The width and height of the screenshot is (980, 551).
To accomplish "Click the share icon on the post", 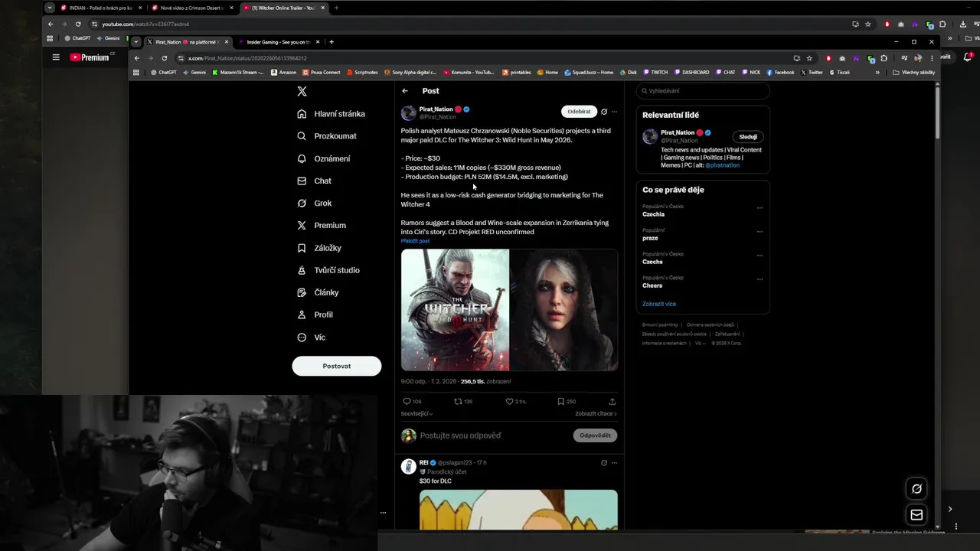I will [612, 401].
